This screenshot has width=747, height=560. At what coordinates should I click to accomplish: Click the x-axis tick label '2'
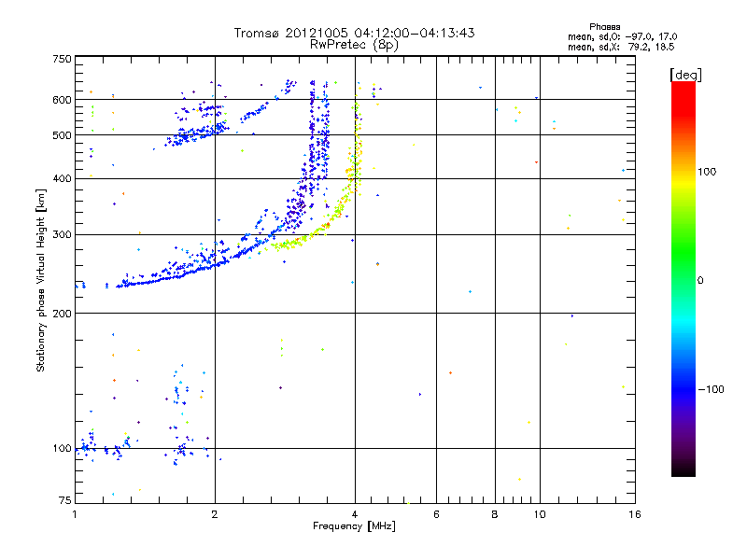215,514
